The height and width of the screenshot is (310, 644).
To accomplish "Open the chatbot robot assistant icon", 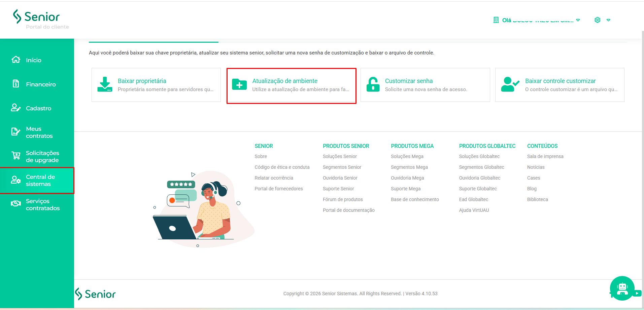I will (622, 288).
